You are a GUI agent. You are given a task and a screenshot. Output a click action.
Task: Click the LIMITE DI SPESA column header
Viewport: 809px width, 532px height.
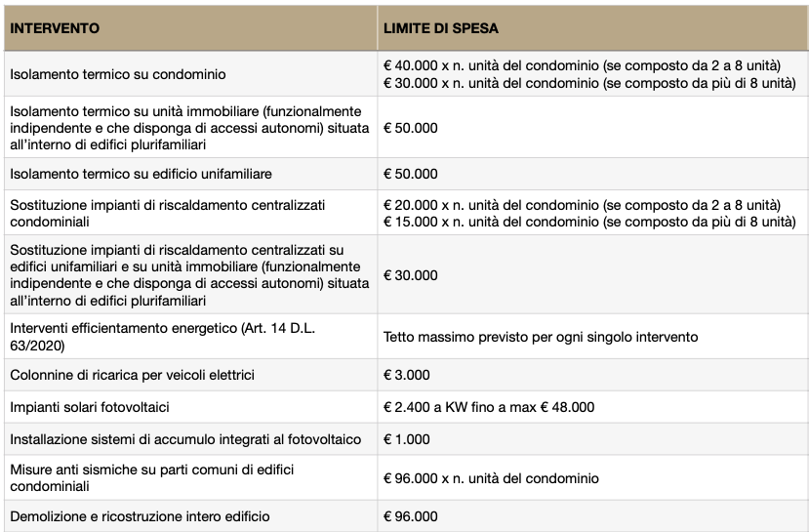(441, 28)
